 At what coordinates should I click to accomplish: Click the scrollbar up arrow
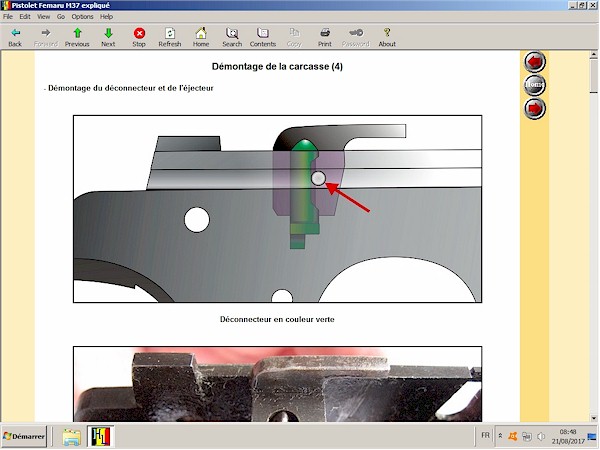(593, 55)
